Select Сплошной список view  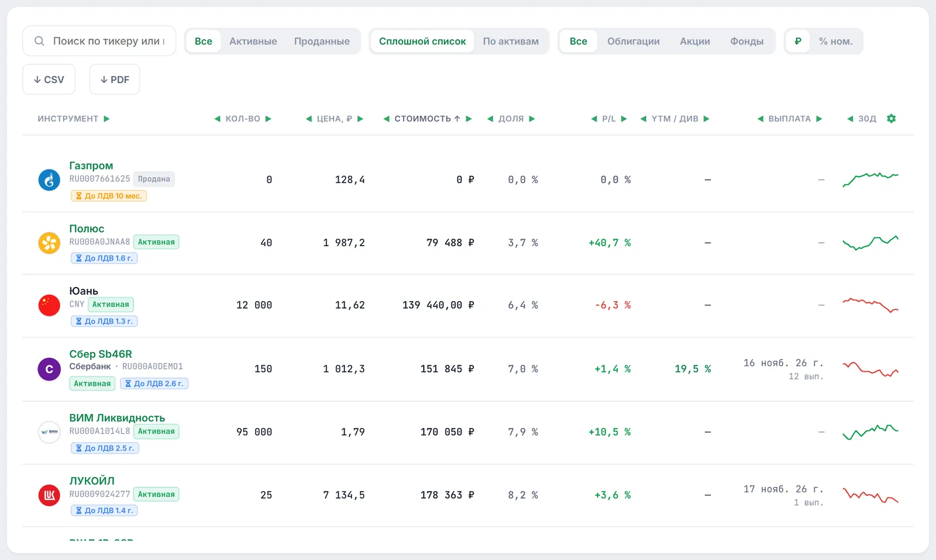coord(422,41)
